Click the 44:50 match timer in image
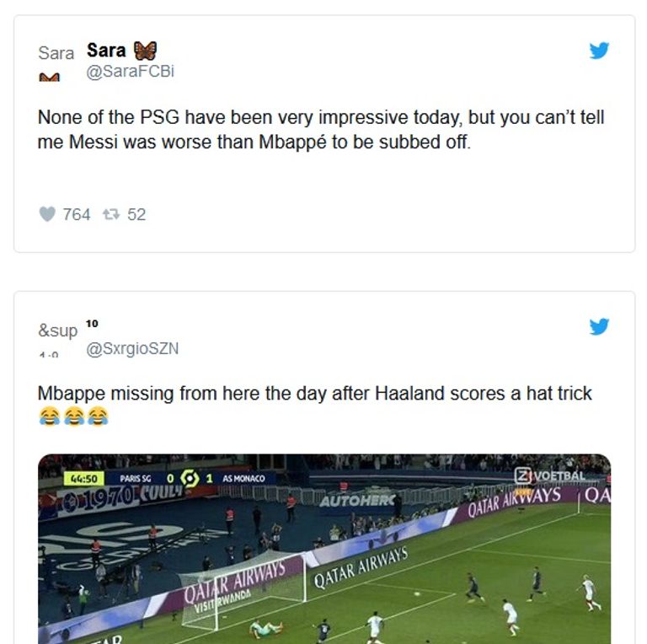The image size is (647, 644). pos(83,479)
